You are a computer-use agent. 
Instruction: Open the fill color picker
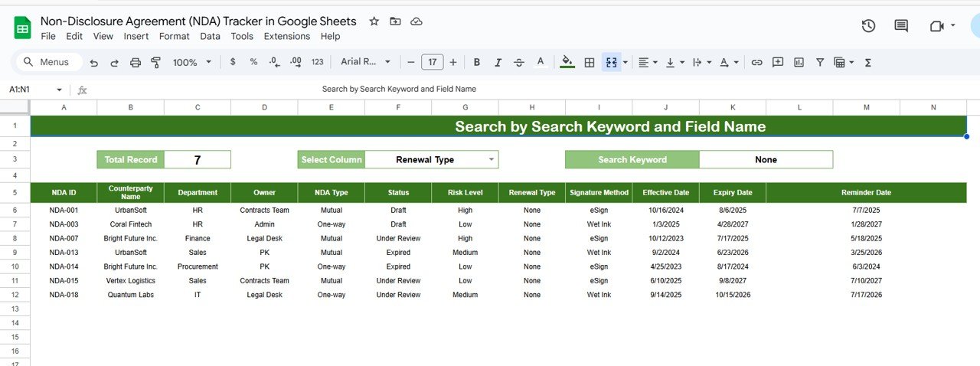pos(567,62)
